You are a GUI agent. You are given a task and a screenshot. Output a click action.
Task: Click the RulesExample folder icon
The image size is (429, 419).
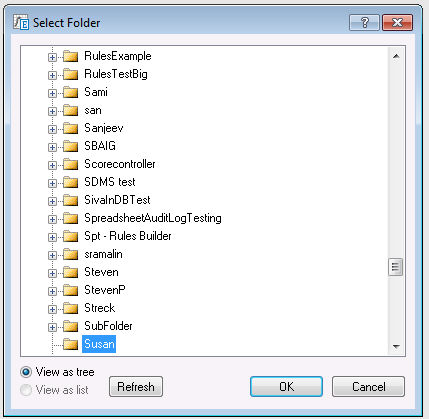pos(70,56)
